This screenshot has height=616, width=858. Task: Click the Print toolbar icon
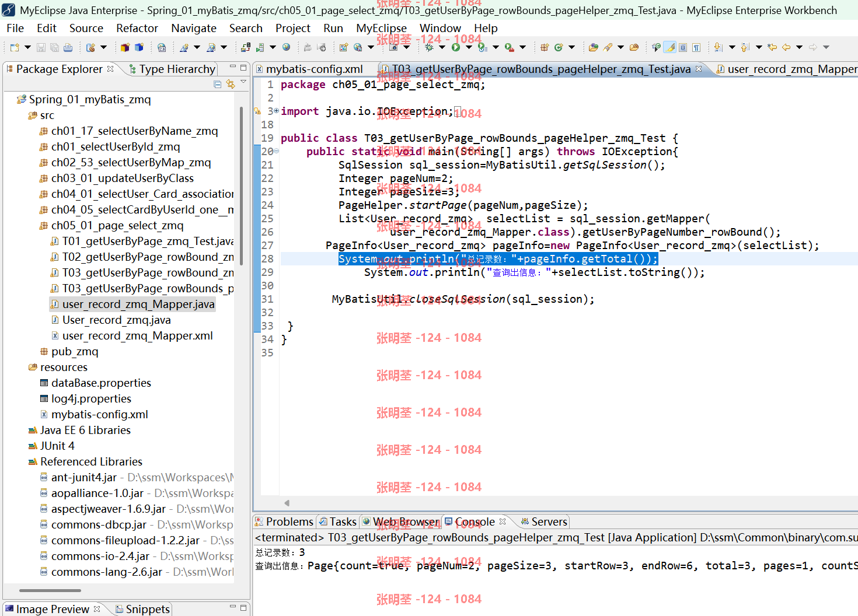pyautogui.click(x=68, y=47)
